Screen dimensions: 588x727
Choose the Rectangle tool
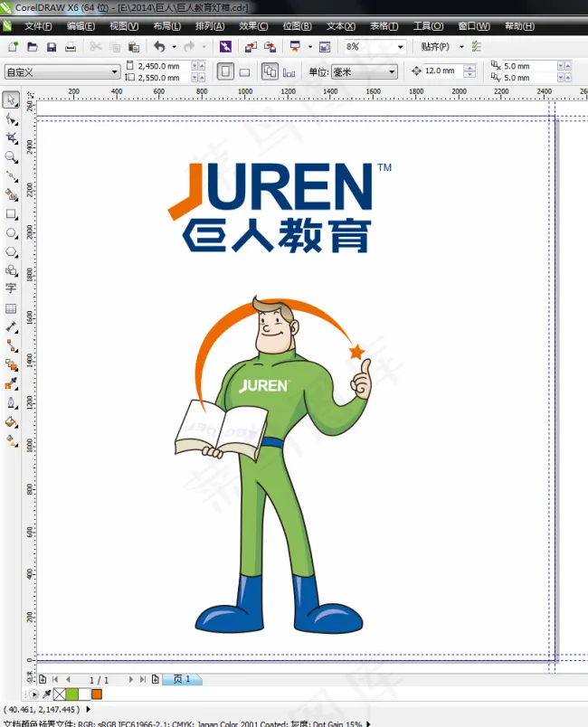coord(11,214)
